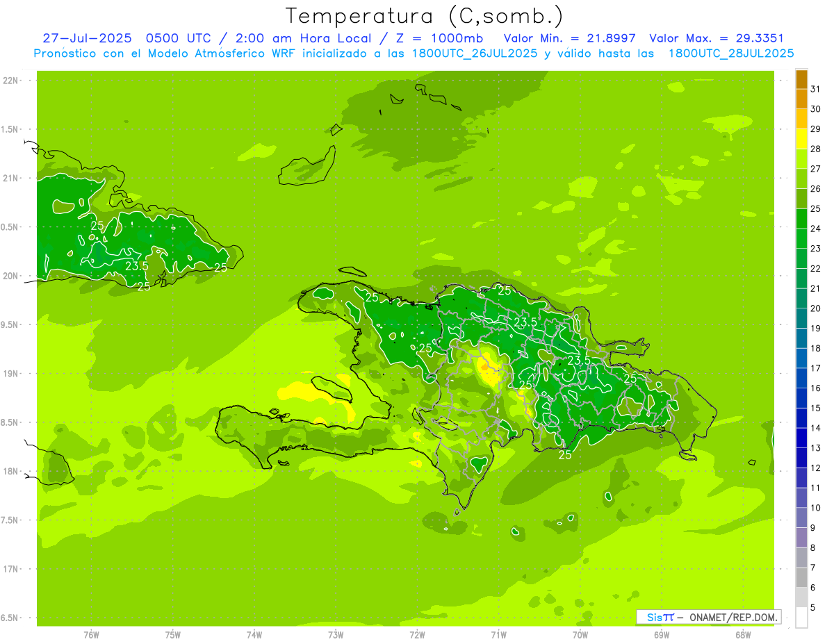
Task: Select the '27-Jul-2025' date text
Action: point(88,38)
